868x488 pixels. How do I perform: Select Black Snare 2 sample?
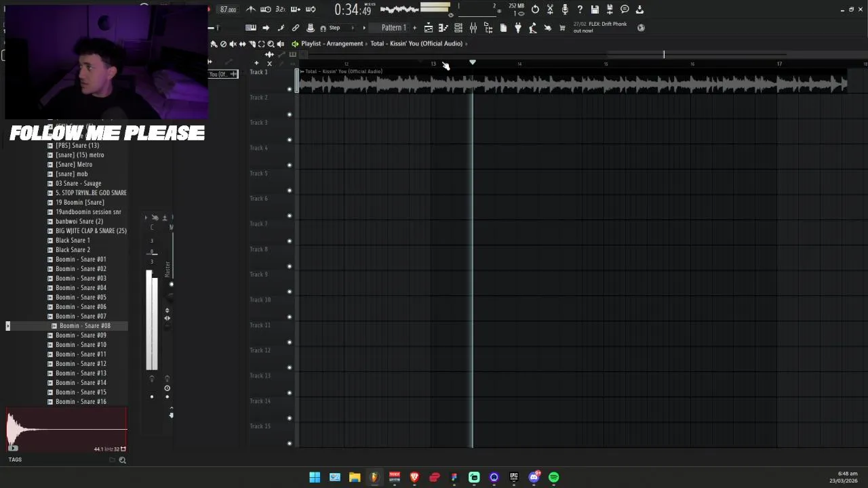(x=73, y=250)
